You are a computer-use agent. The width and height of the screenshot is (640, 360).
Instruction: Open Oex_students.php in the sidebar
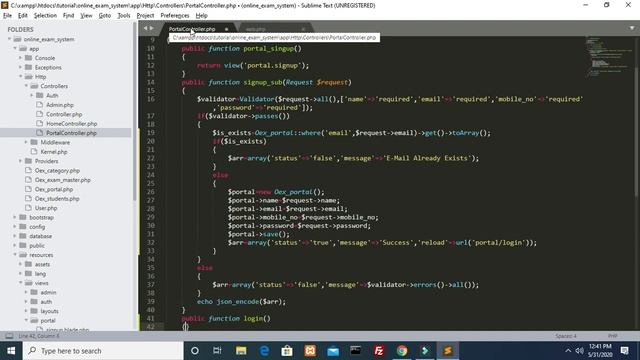point(57,199)
